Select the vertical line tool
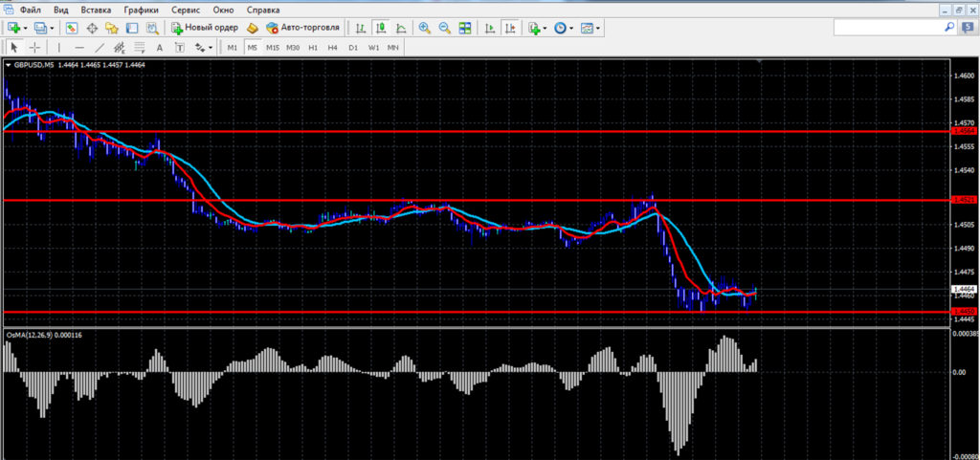980x460 pixels. [x=58, y=48]
